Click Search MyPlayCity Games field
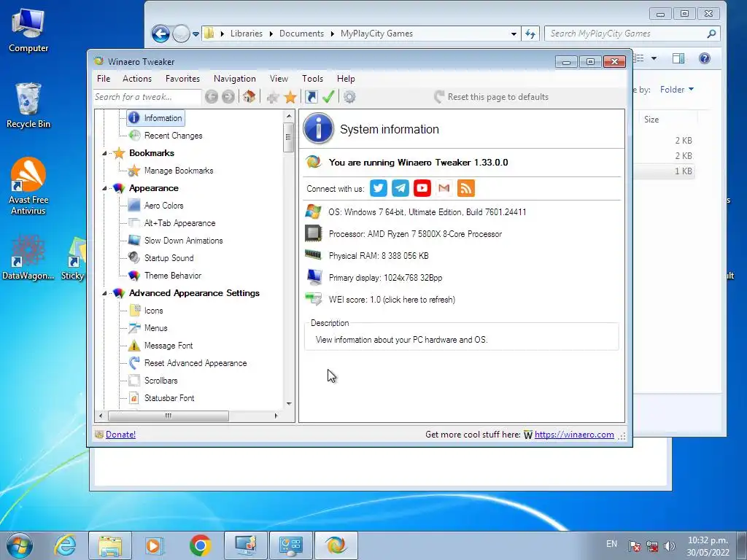747x560 pixels. point(632,34)
